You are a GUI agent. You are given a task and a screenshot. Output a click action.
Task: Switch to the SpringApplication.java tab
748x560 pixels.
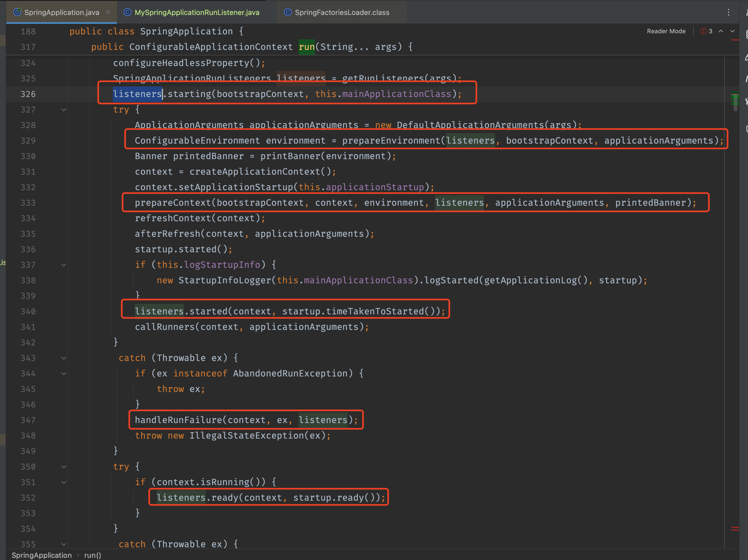click(62, 12)
